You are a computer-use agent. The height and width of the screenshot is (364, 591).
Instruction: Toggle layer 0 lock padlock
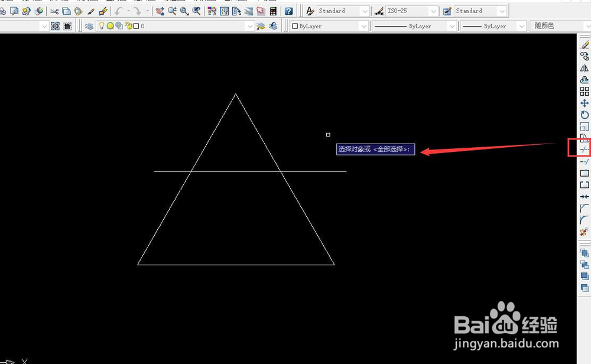pyautogui.click(x=128, y=25)
